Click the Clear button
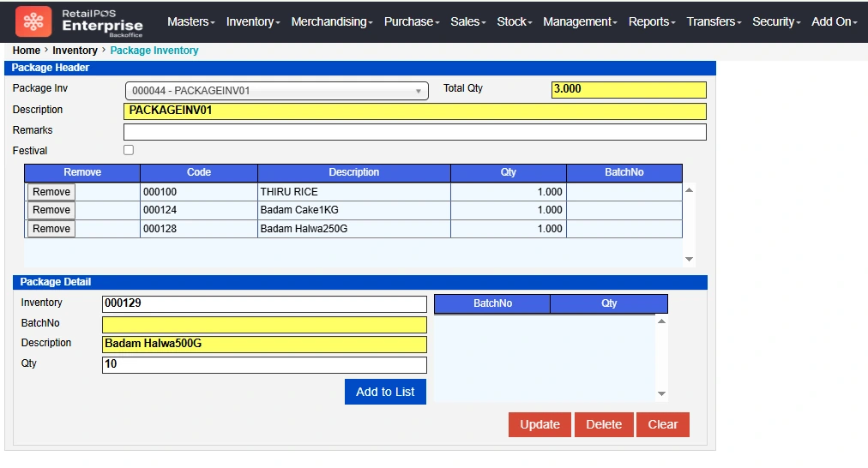 point(663,425)
